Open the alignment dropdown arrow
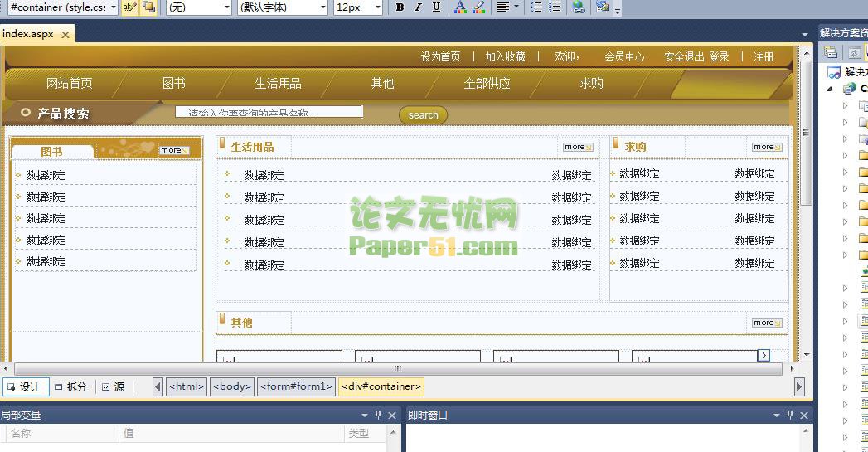868x452 pixels. (x=516, y=7)
